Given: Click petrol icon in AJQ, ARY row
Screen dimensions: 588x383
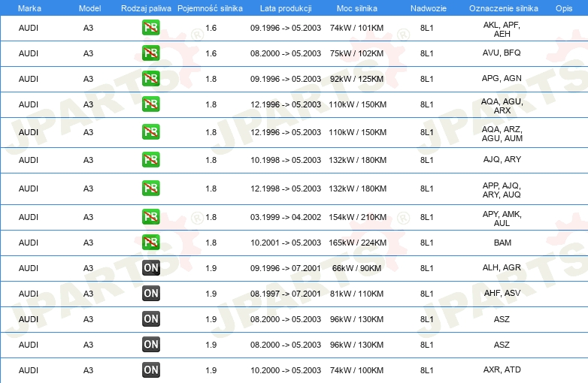Looking at the screenshot, I should point(150,159).
